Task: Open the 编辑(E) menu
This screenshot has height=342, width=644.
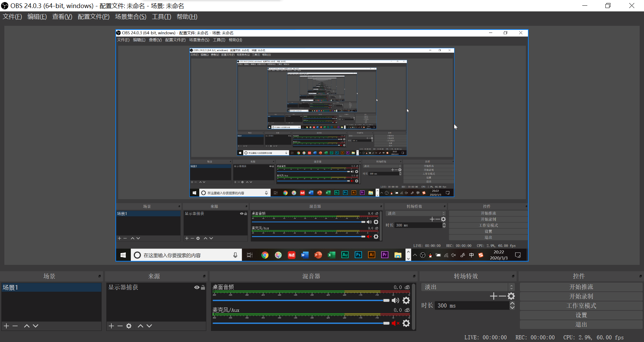Action: pos(37,17)
